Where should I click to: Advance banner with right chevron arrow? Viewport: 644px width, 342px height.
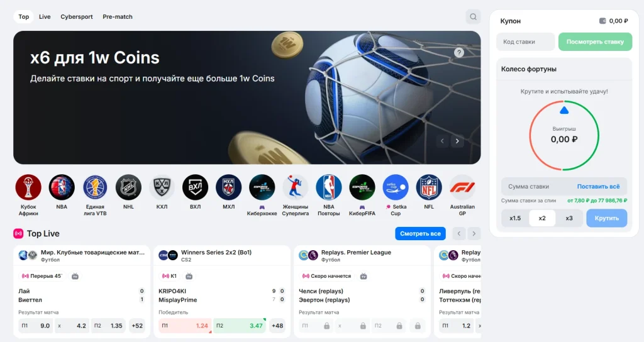[x=457, y=141]
